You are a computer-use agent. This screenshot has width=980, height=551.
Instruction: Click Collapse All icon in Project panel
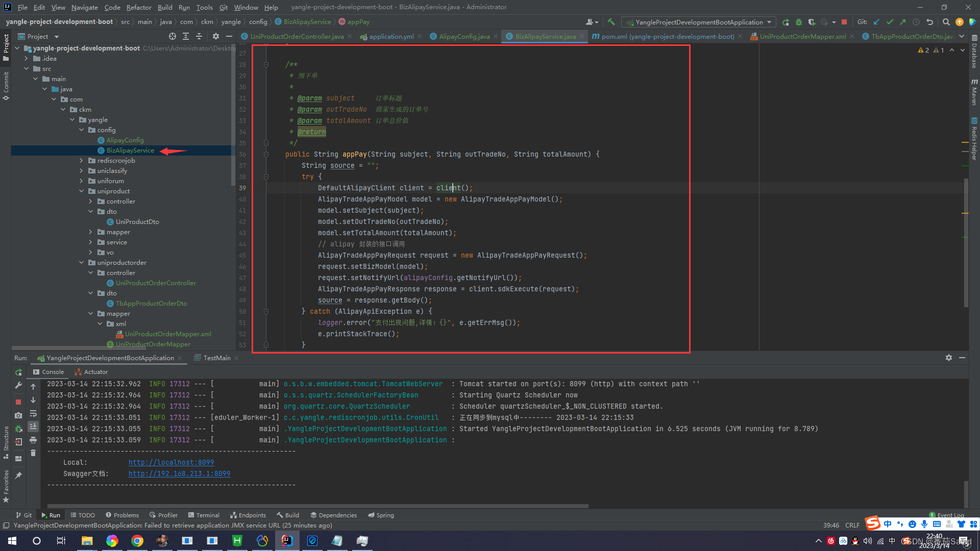coord(199,36)
